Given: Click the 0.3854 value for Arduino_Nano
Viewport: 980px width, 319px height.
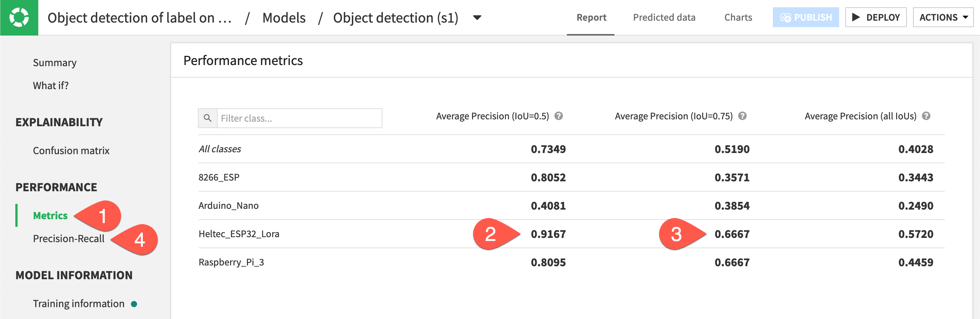Looking at the screenshot, I should tap(732, 206).
